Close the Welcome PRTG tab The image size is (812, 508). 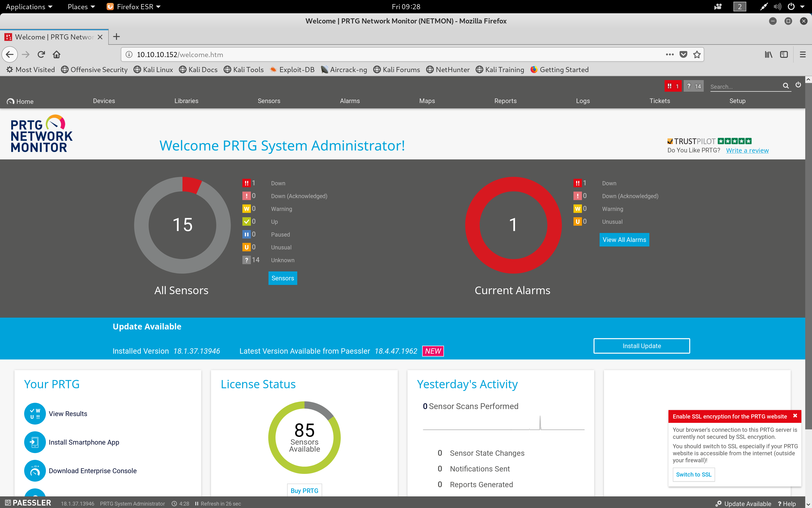100,37
